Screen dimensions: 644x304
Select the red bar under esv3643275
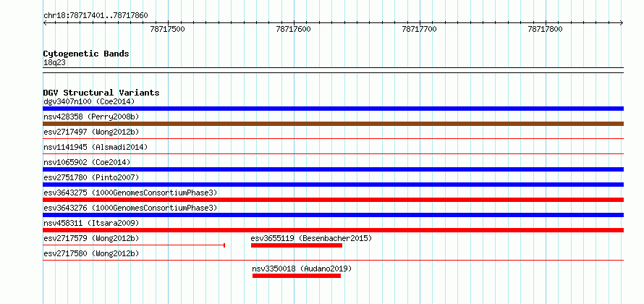coord(333,200)
